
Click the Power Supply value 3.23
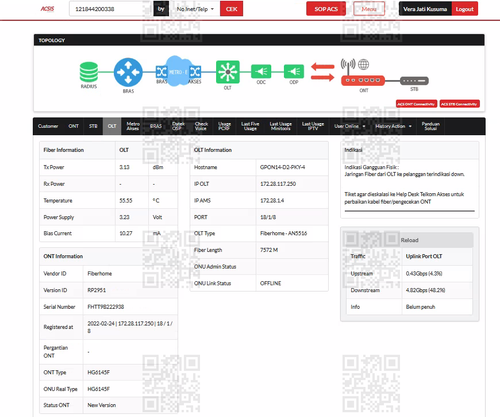coord(124,217)
